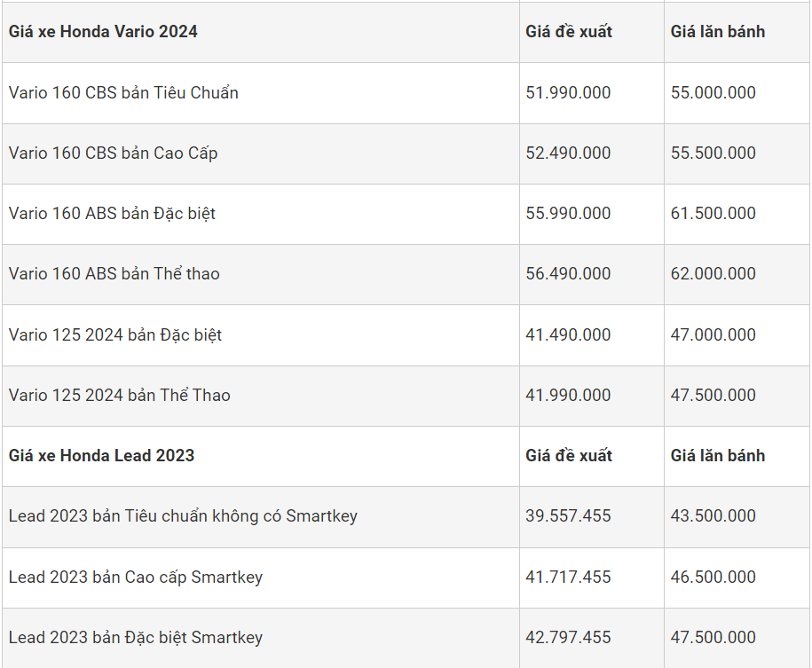Click 'Lead 2023 bản Tiêu chuẩn không có Smartkey'
Image resolution: width=812 pixels, height=668 pixels.
point(183,516)
